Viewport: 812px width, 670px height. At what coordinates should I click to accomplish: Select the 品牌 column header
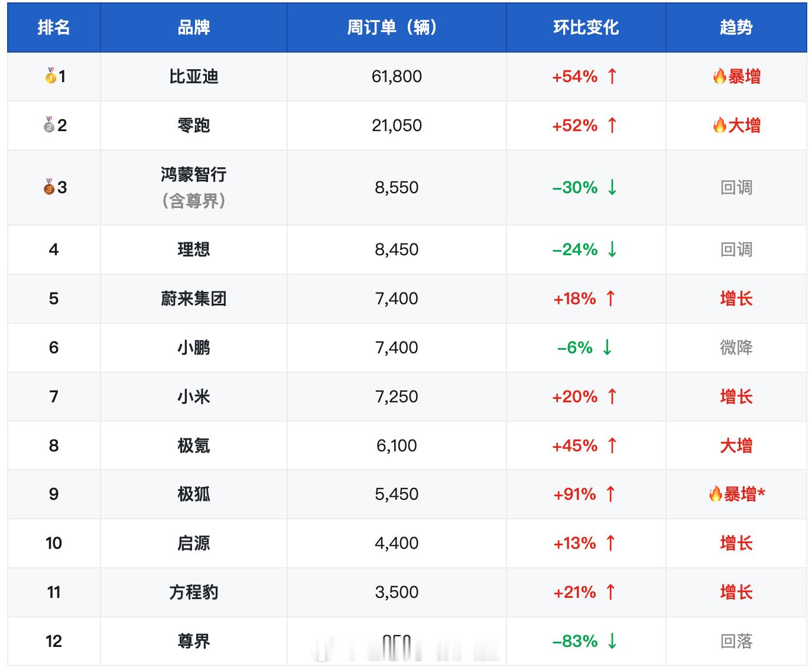pos(194,27)
